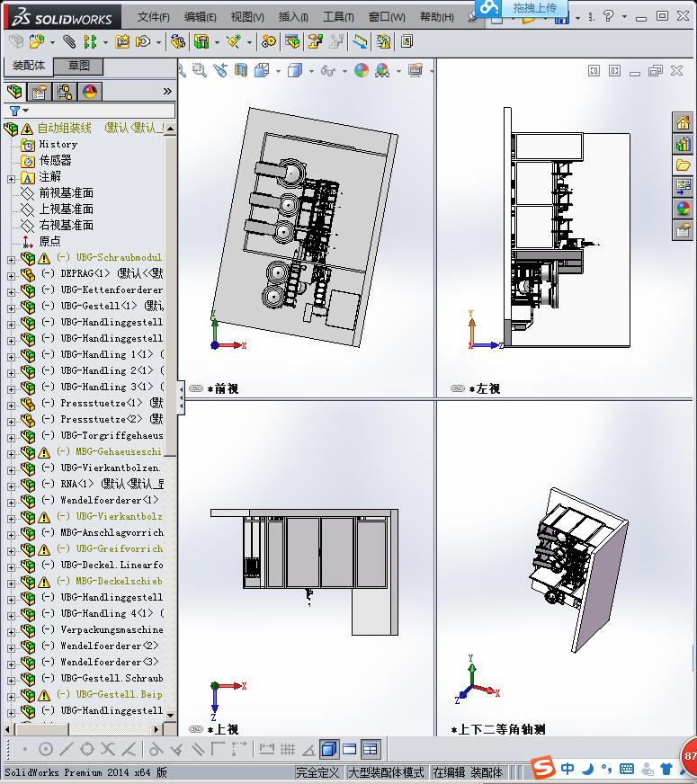Click the Exploded View icon

[x=315, y=41]
